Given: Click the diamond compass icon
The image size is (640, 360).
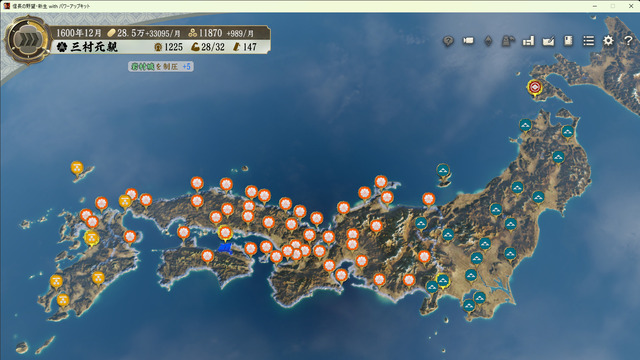Looking at the screenshot, I should [488, 41].
